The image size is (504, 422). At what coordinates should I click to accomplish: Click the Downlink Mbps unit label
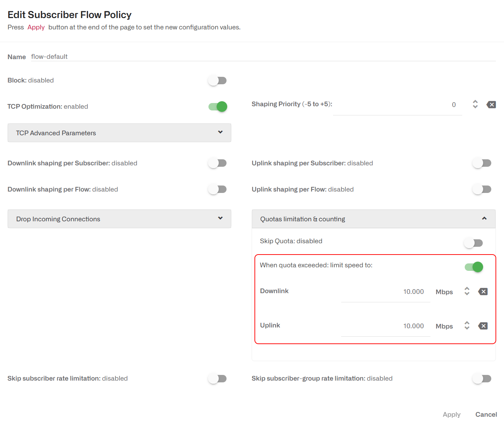pyautogui.click(x=444, y=292)
